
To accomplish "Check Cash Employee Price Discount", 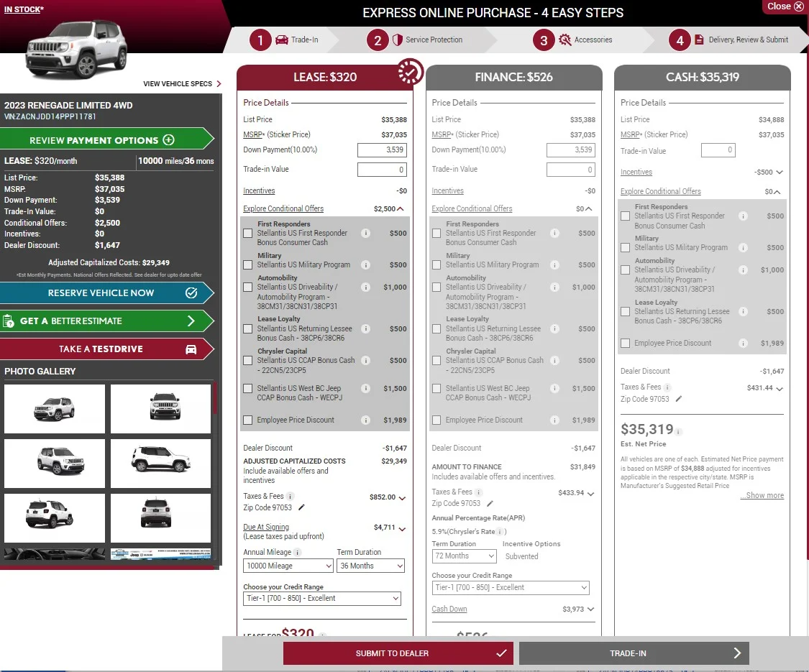I will pyautogui.click(x=626, y=343).
